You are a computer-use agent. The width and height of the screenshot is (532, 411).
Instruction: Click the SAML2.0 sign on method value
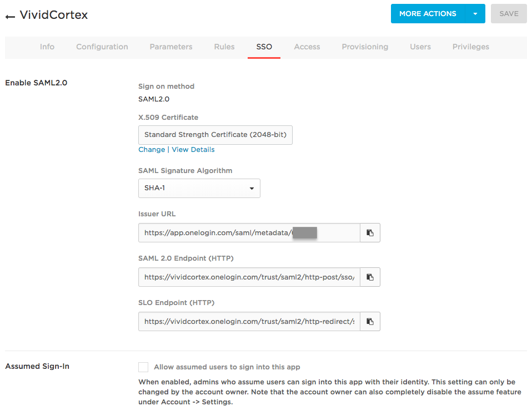(154, 99)
